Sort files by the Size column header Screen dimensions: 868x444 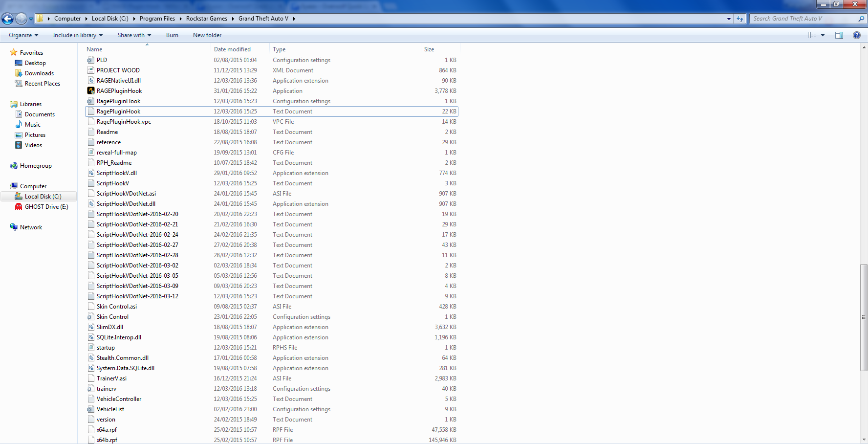click(440, 49)
